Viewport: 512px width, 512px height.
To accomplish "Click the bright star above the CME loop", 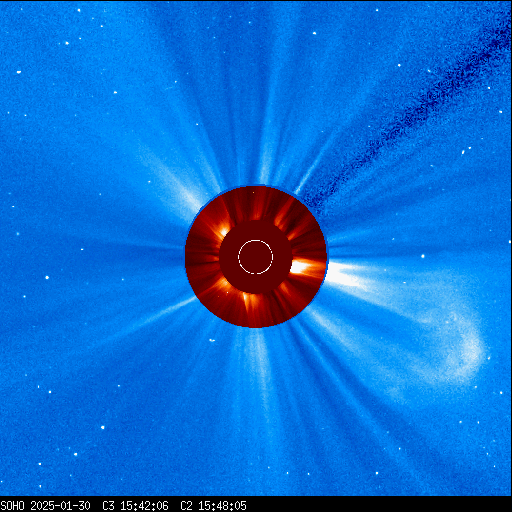I will tap(423, 256).
